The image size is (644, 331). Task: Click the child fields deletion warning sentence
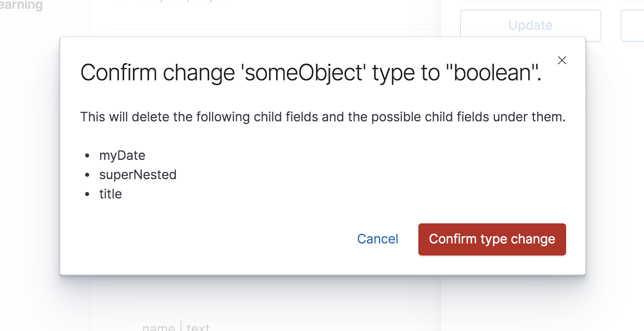tap(322, 117)
